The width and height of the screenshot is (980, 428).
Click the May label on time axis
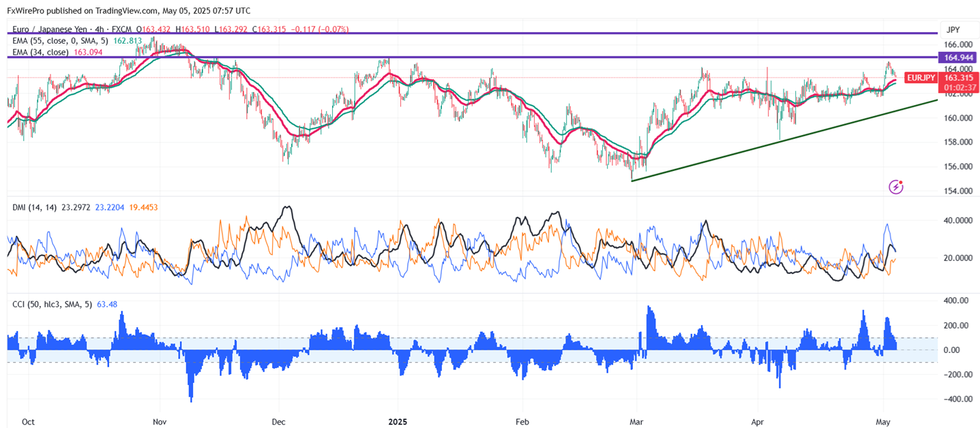[883, 421]
